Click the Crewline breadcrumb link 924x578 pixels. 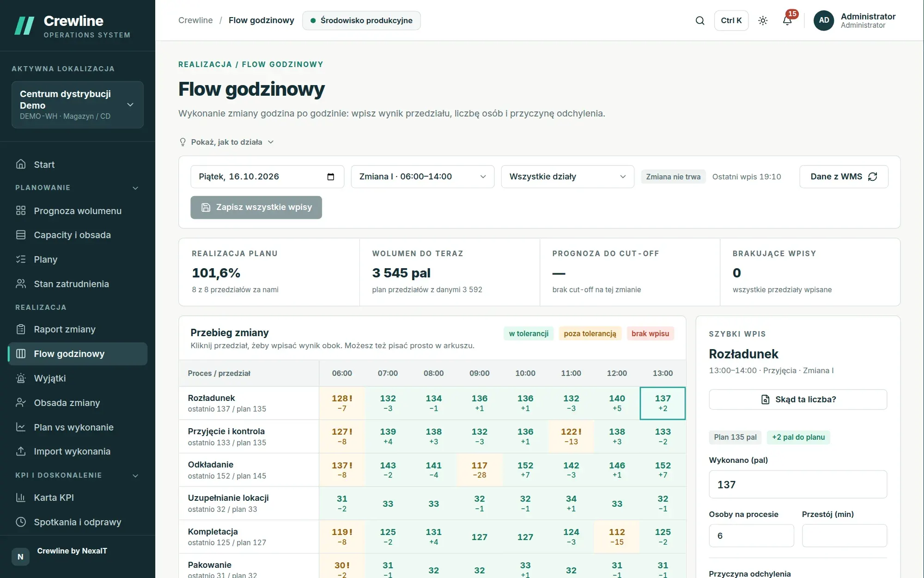tap(195, 20)
